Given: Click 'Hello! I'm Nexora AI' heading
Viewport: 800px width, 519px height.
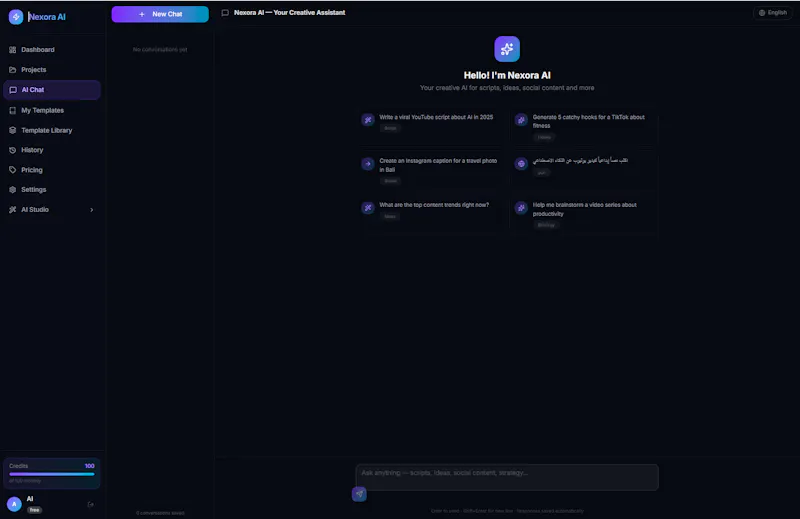Looking at the screenshot, I should coord(507,76).
